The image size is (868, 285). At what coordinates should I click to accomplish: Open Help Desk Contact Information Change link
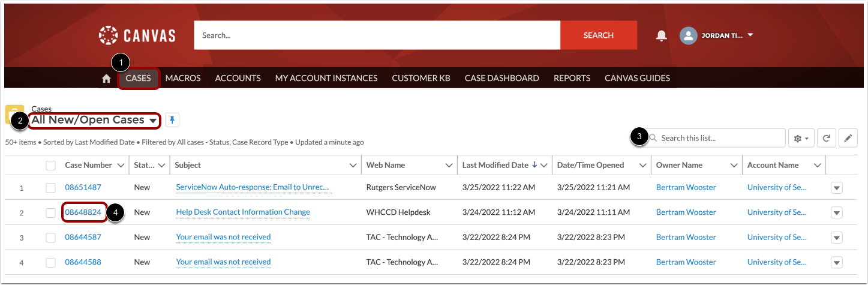pos(243,212)
